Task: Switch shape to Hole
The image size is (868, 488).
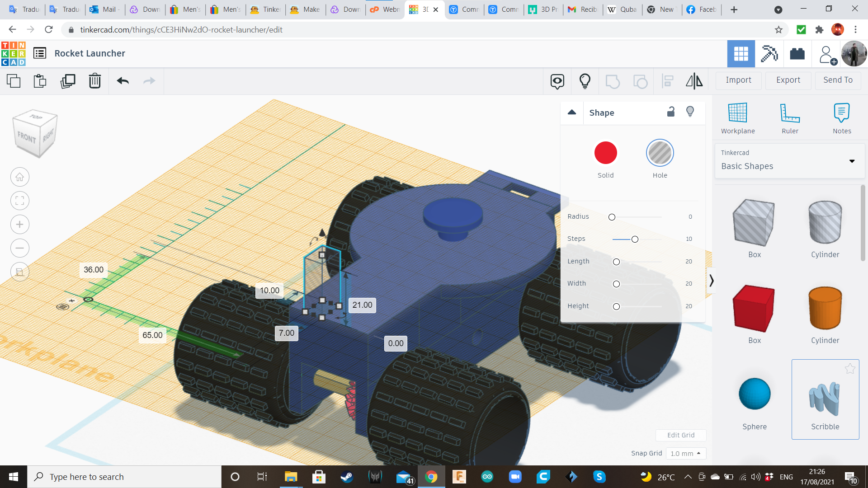Action: pos(660,153)
